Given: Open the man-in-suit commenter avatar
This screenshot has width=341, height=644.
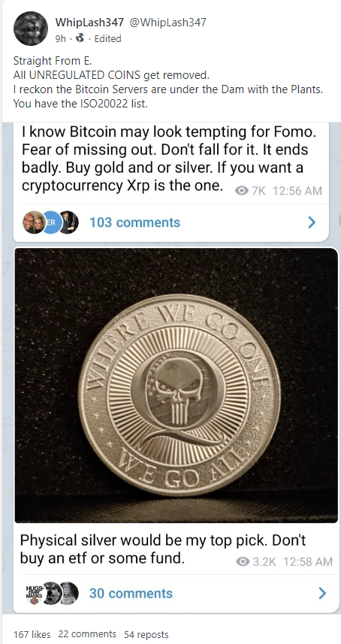Looking at the screenshot, I should coord(69,222).
